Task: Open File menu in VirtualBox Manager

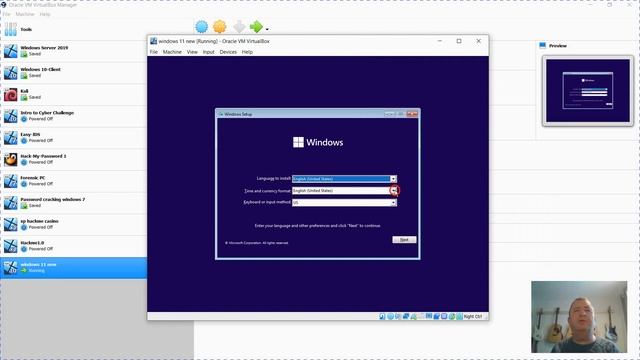Action: click(7, 14)
